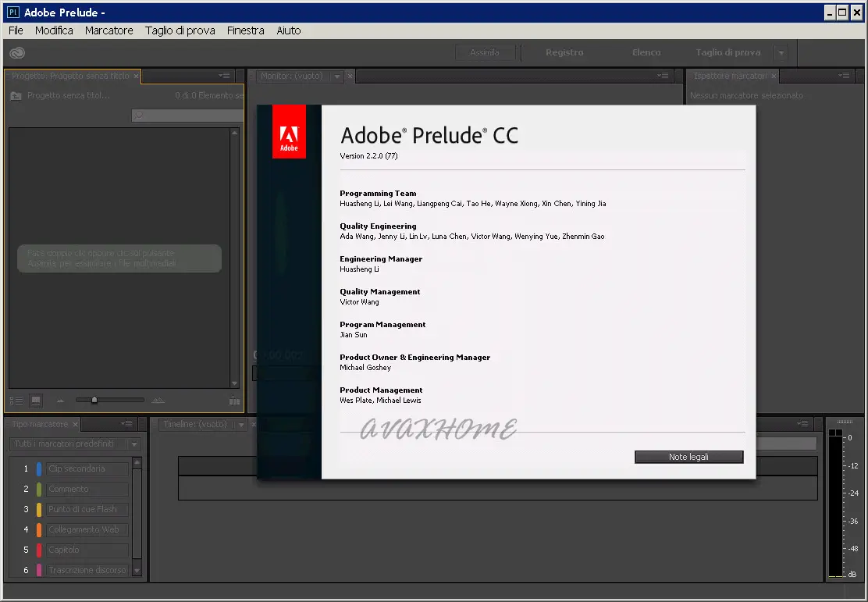Click the pink Trascrizione discorso swatch
This screenshot has width=868, height=602.
pos(39,570)
